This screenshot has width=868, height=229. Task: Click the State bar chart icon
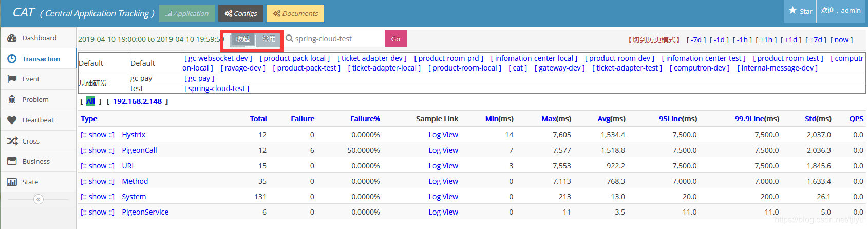(12, 182)
